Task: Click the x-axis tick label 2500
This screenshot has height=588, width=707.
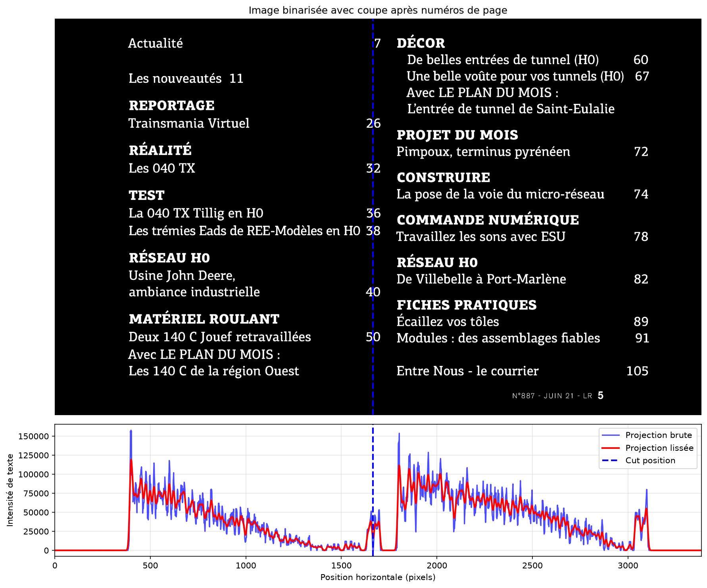Action: 532,566
